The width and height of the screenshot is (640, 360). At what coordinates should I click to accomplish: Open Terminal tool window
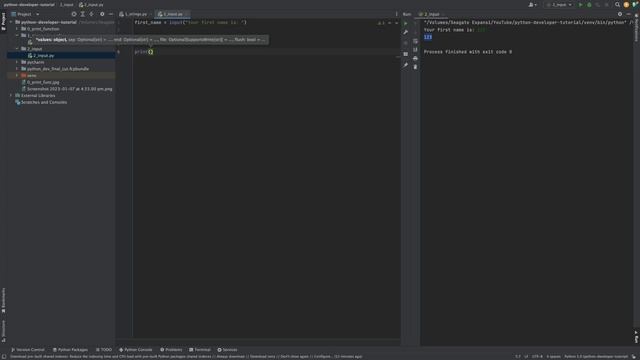click(200, 350)
